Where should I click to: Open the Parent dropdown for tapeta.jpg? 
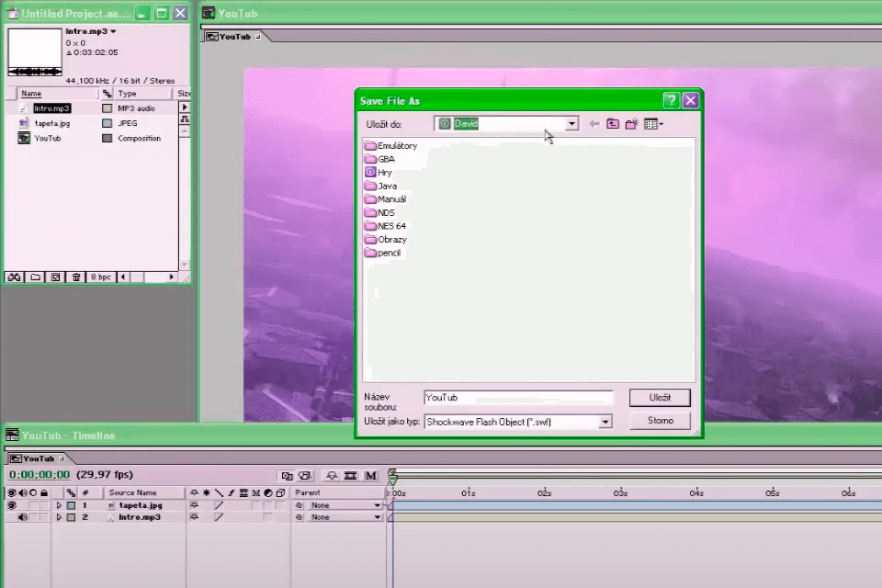pyautogui.click(x=377, y=504)
